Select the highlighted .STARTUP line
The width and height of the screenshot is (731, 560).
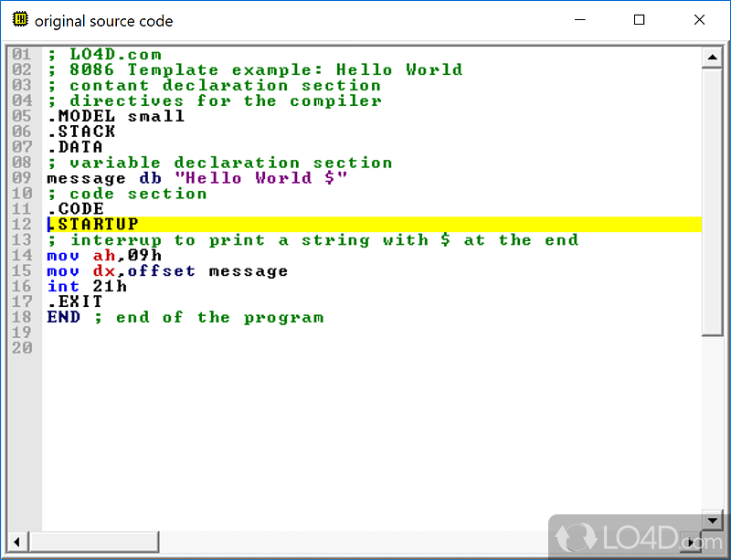(375, 225)
